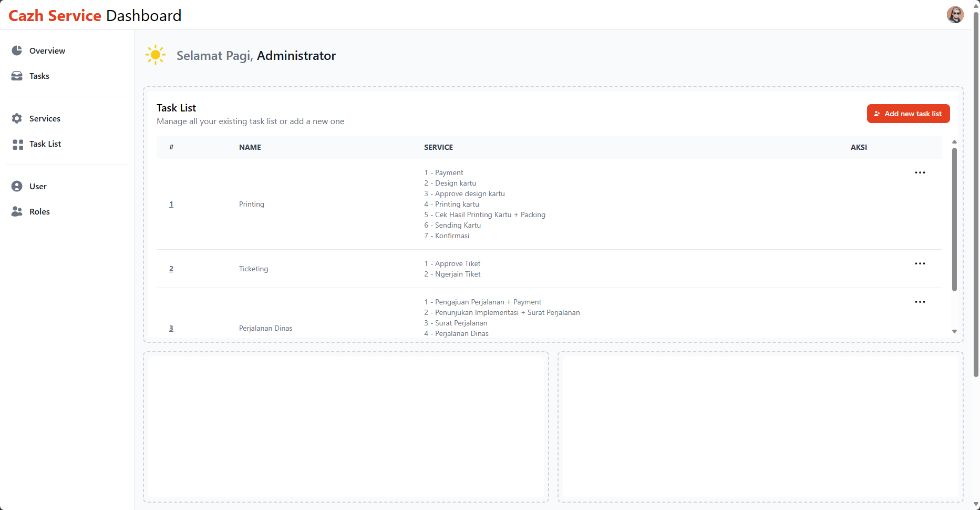
Task: Go to Tasks in the sidebar
Action: 67,76
